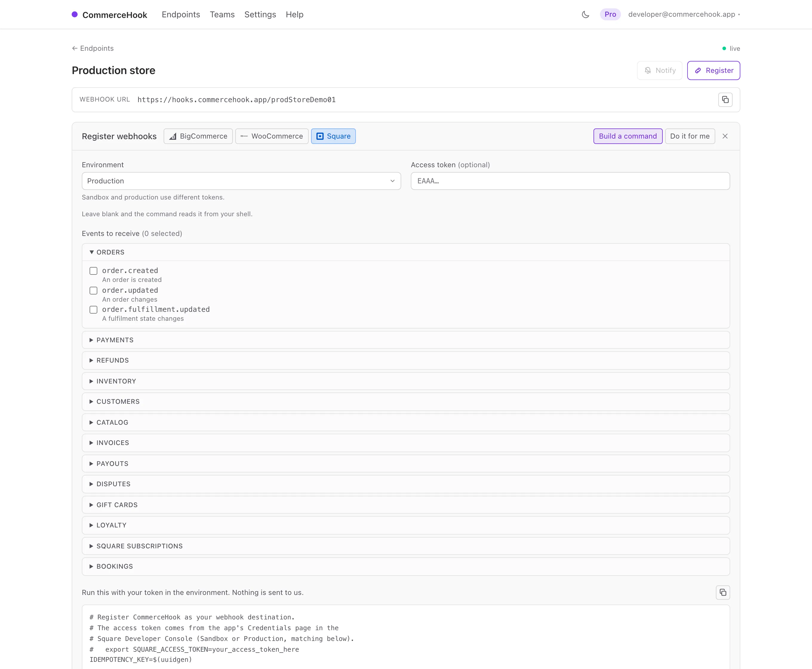Expand the GIFT CARDS section
The height and width of the screenshot is (669, 812).
pyautogui.click(x=406, y=505)
